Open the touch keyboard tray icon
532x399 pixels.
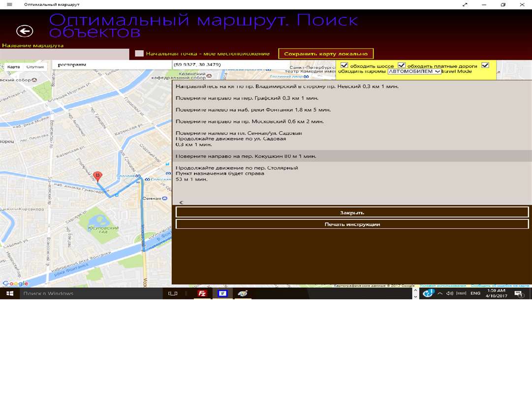click(x=461, y=293)
